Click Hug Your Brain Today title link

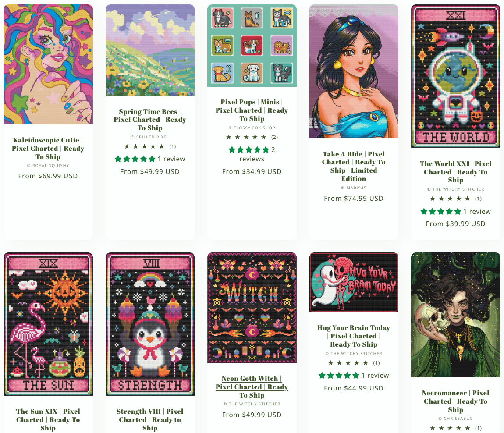(x=354, y=336)
